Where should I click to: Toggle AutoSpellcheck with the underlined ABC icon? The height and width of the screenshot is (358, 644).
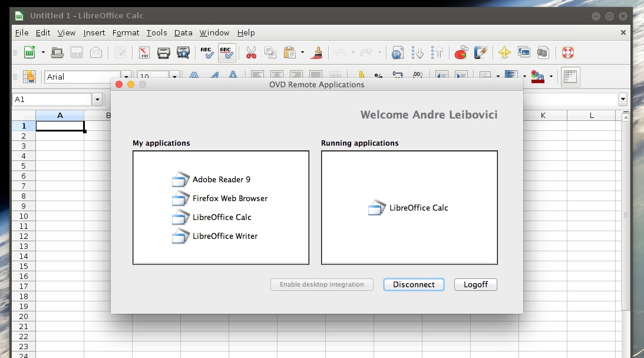tap(227, 52)
